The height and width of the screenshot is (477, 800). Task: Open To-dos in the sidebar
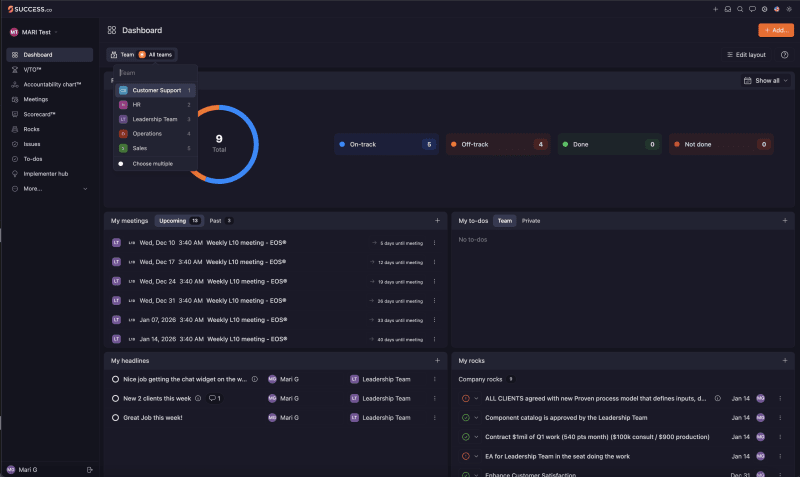49,159
